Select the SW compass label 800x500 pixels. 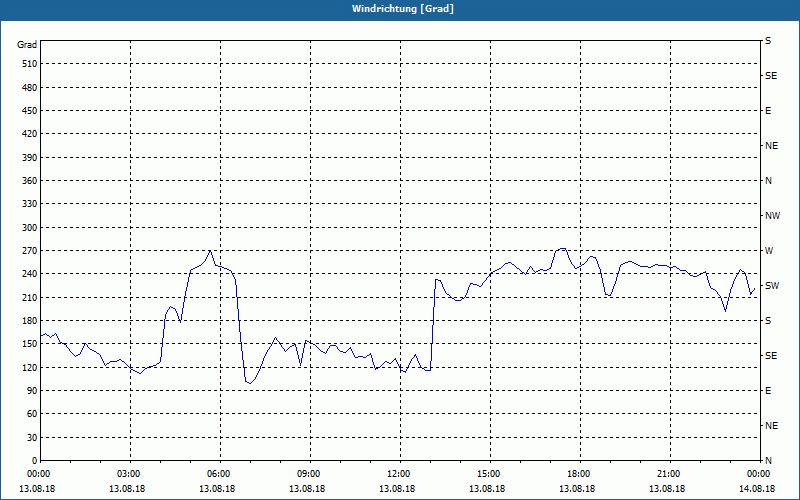point(772,286)
